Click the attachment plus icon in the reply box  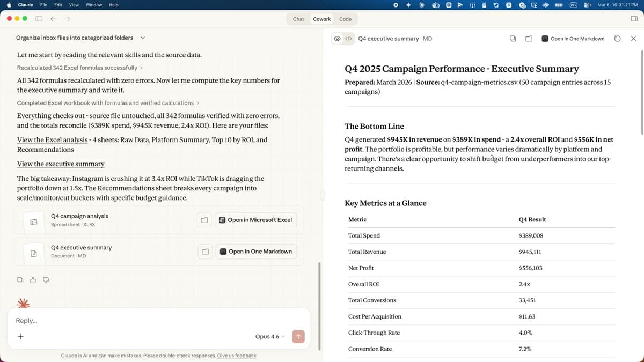[20, 336]
